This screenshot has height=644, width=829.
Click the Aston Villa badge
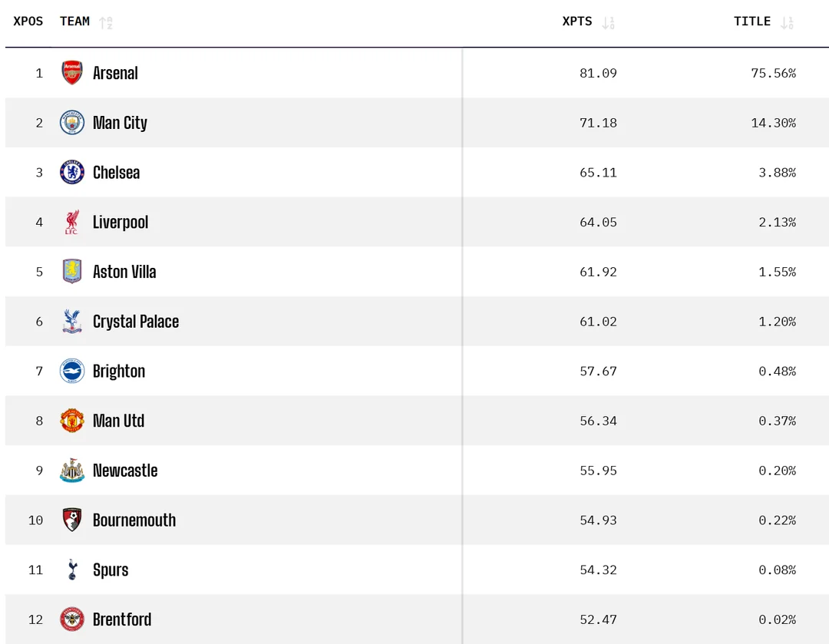tap(72, 272)
